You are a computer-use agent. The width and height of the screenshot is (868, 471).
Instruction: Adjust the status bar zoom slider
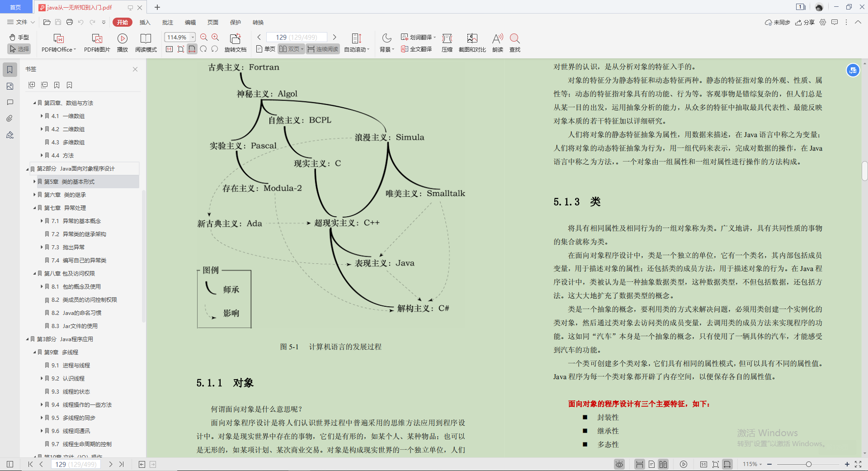click(808, 464)
